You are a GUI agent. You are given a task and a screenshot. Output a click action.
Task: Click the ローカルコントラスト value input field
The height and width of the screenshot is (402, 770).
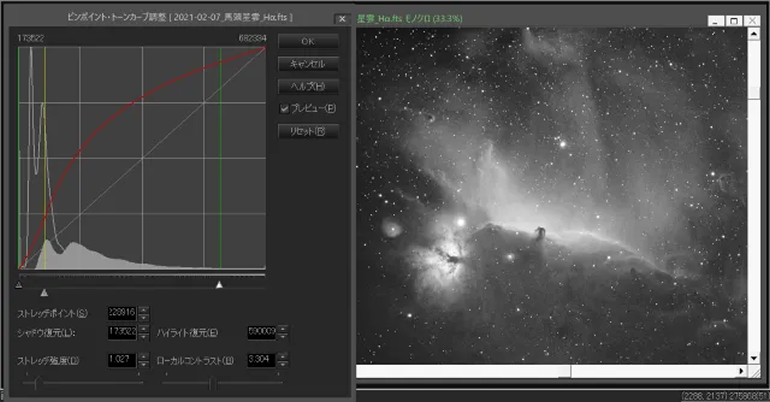[262, 360]
